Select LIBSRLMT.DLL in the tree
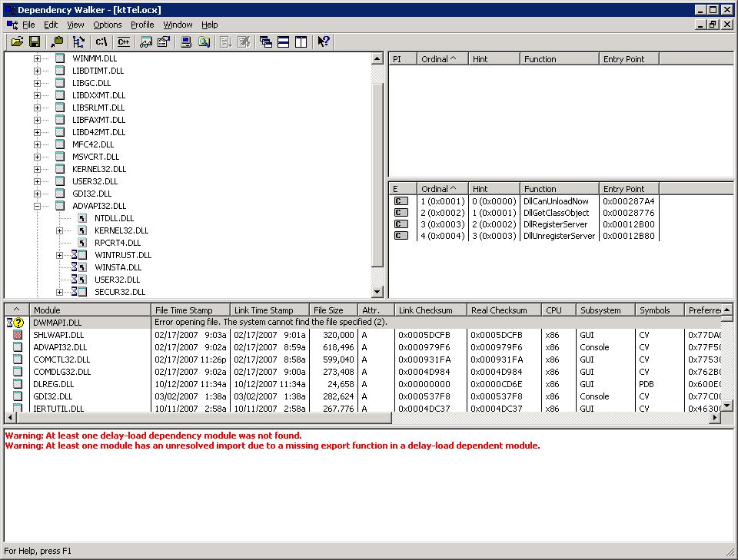 coord(98,108)
